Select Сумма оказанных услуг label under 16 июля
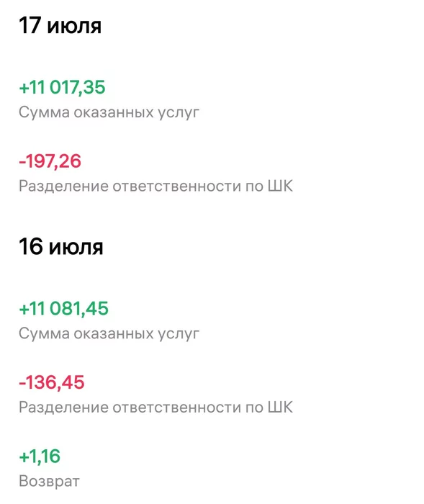This screenshot has height=504, width=424. [109, 334]
